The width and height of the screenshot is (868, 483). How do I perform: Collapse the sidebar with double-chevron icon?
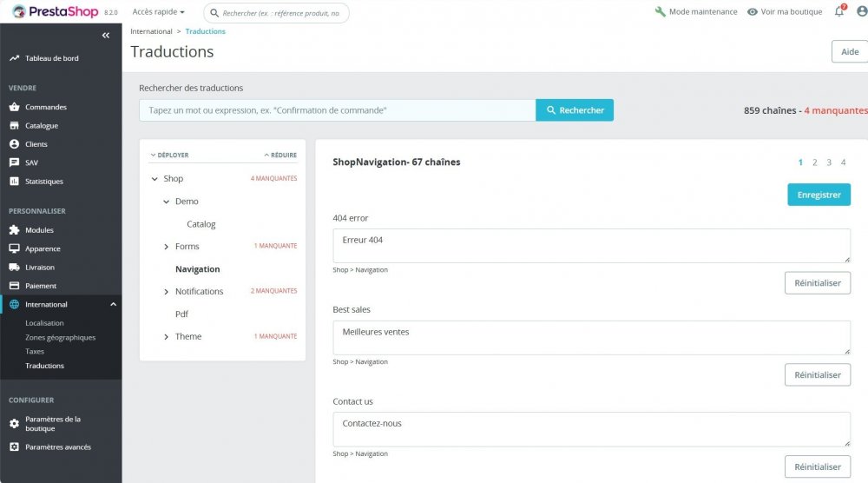[x=106, y=36]
